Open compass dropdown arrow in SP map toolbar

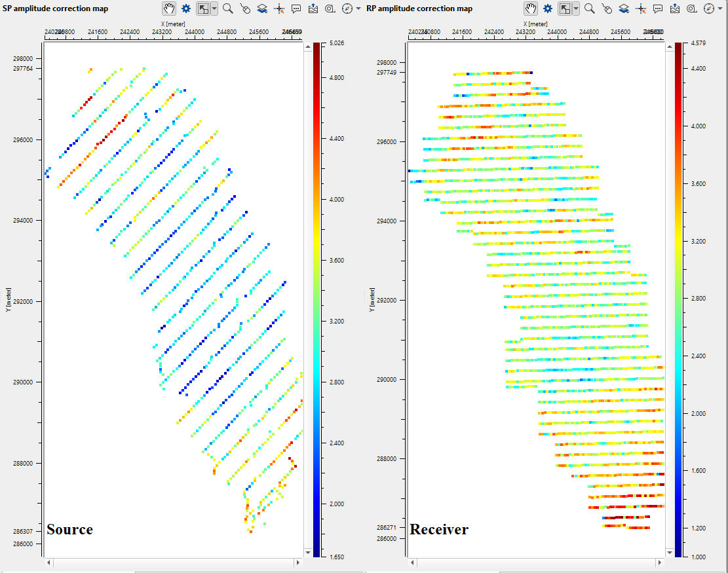tap(358, 9)
